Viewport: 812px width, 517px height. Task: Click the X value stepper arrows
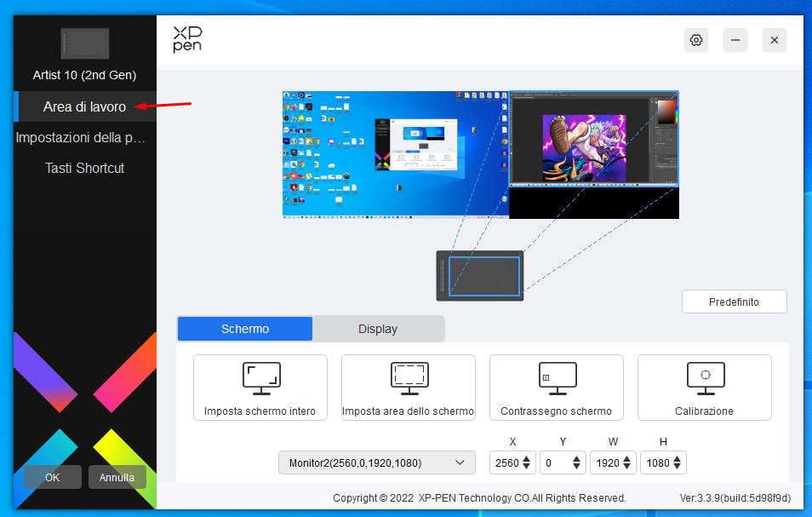526,462
